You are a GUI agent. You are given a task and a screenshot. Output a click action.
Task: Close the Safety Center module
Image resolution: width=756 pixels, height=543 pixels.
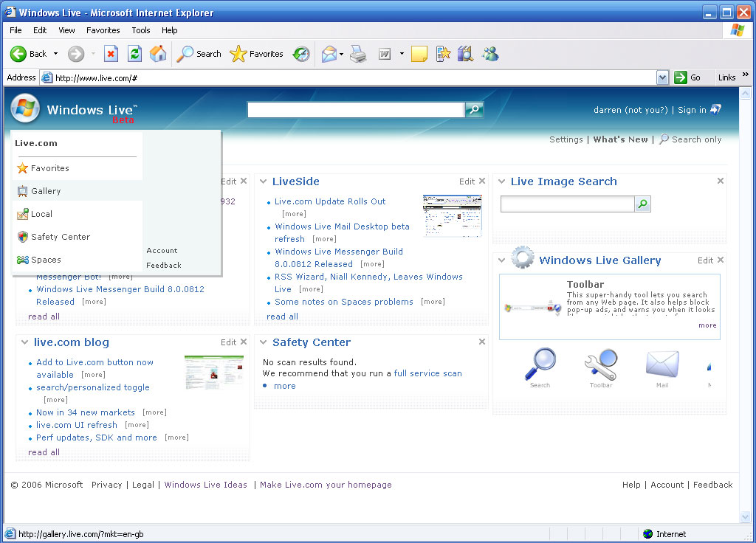click(482, 342)
